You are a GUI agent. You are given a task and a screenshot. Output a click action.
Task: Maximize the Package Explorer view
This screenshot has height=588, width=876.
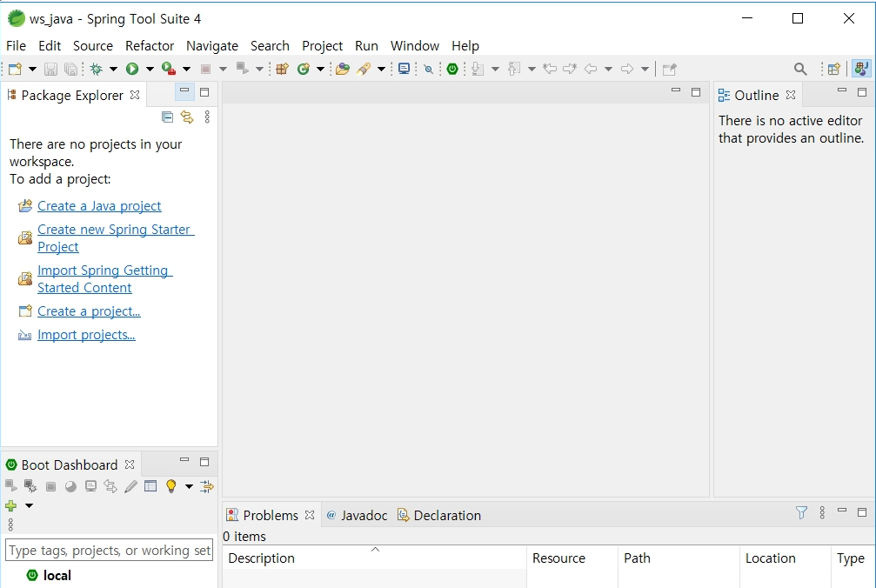[x=204, y=92]
